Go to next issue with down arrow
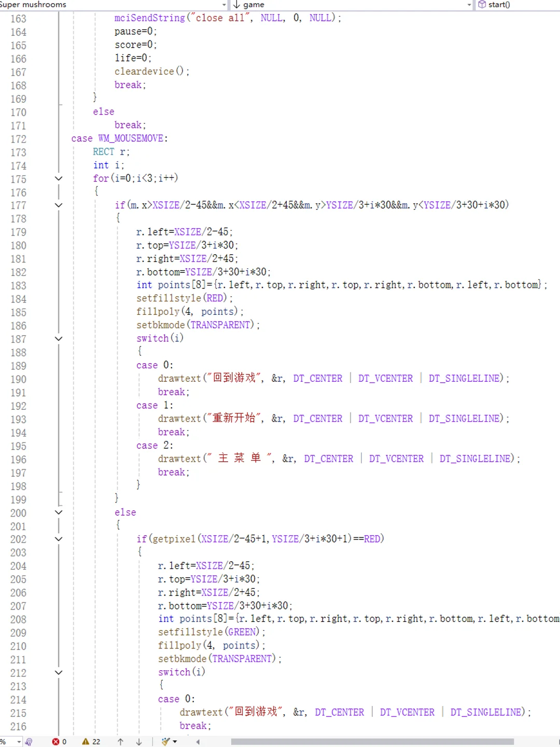 click(139, 742)
